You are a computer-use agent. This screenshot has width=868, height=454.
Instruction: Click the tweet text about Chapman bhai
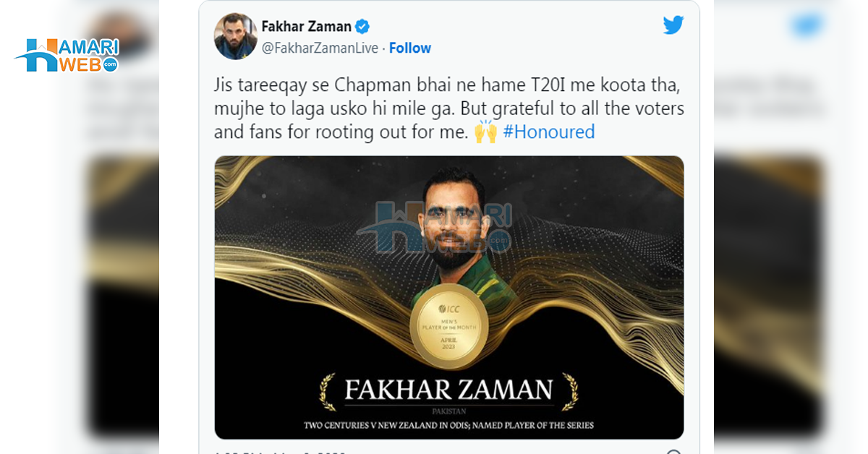(x=449, y=108)
